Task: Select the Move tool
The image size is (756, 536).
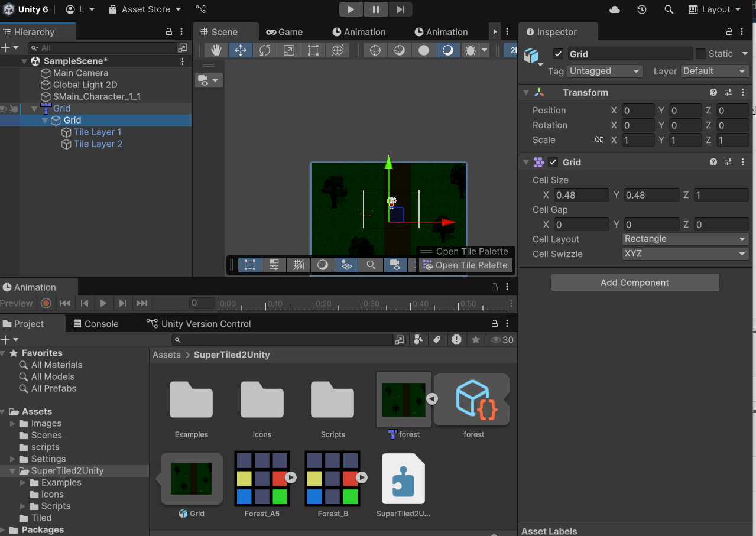Action: [x=241, y=50]
